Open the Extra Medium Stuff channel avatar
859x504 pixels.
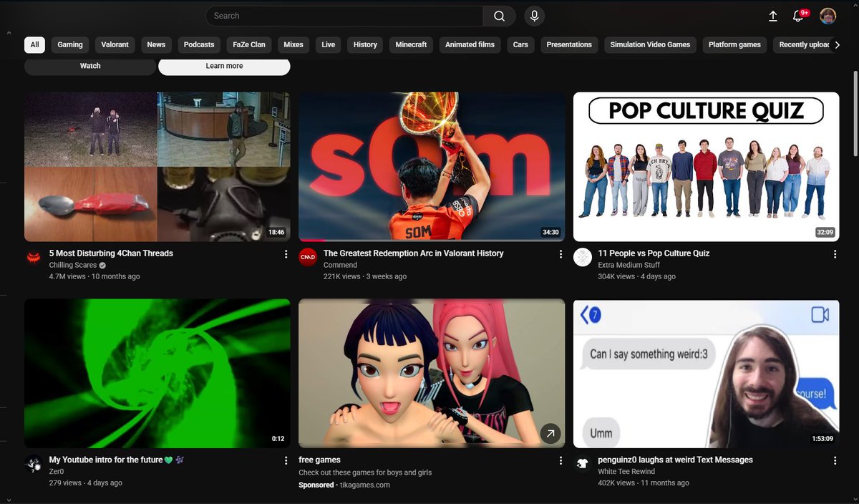coord(583,258)
